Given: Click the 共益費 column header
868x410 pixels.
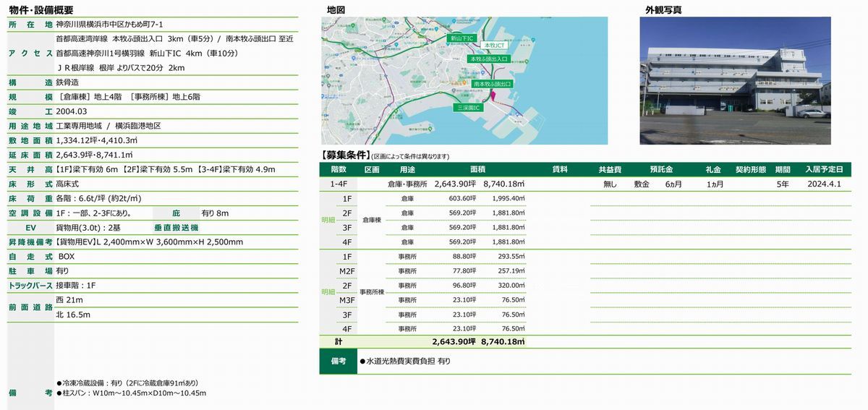Looking at the screenshot, I should click(610, 169).
